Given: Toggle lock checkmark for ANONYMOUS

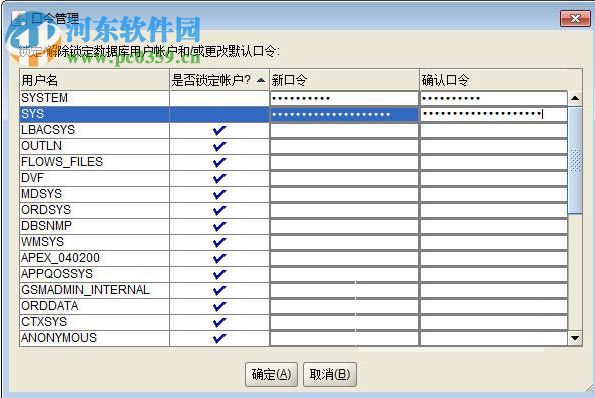Looking at the screenshot, I should click(219, 338).
